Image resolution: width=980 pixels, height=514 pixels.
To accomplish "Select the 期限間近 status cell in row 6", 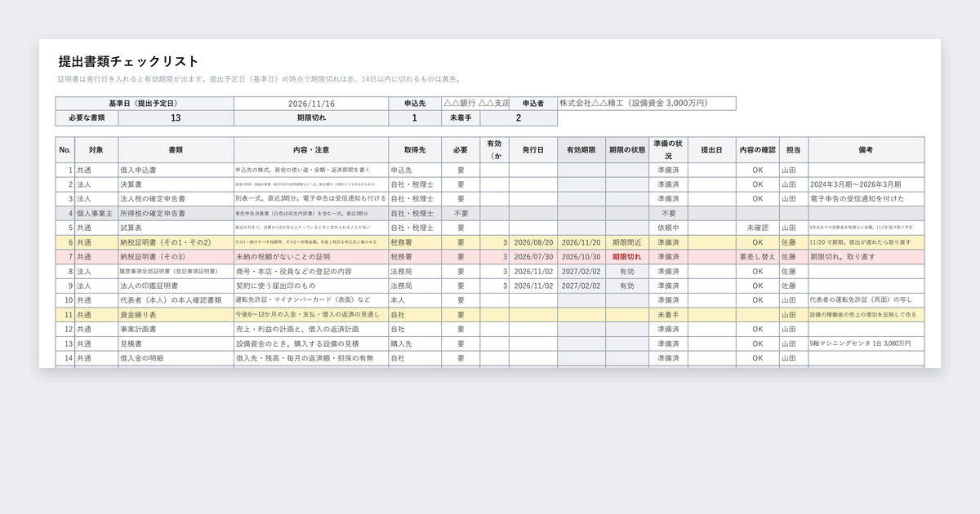I will tap(627, 242).
